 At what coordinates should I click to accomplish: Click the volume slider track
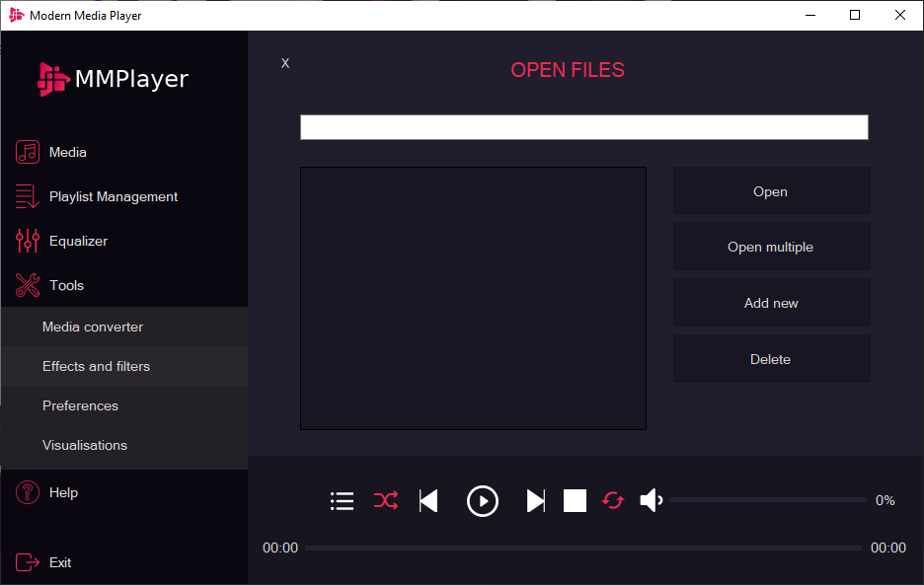[x=768, y=500]
